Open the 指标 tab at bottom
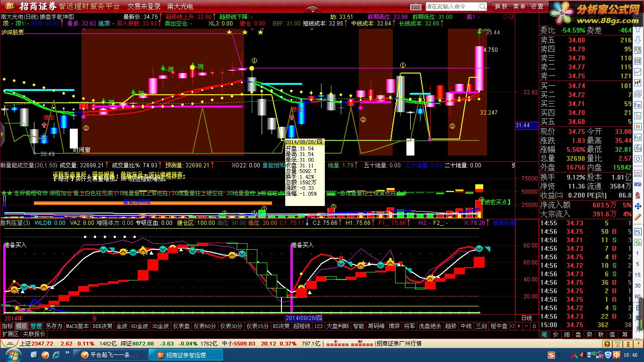The width and height of the screenshot is (644, 362). (7, 326)
